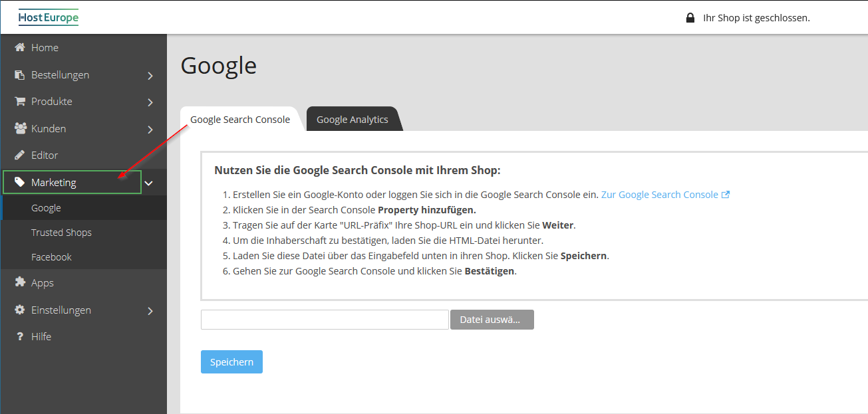Viewport: 868px width, 414px height.
Task: Click the Einstellungen gear icon
Action: click(19, 310)
